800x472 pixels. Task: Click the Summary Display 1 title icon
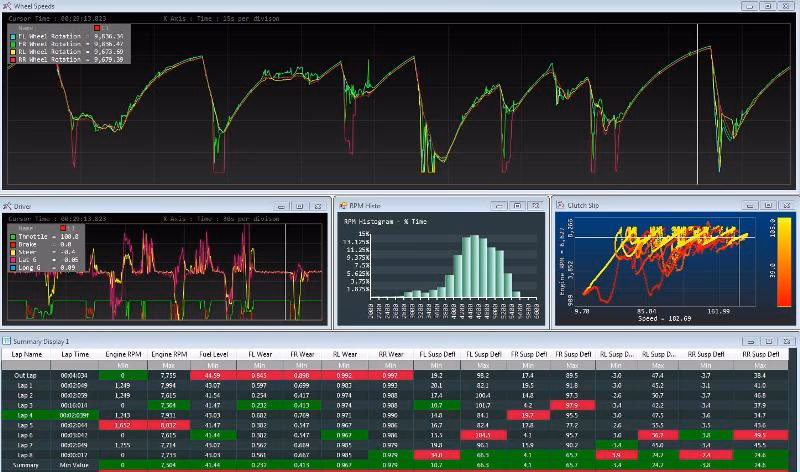(x=6, y=342)
